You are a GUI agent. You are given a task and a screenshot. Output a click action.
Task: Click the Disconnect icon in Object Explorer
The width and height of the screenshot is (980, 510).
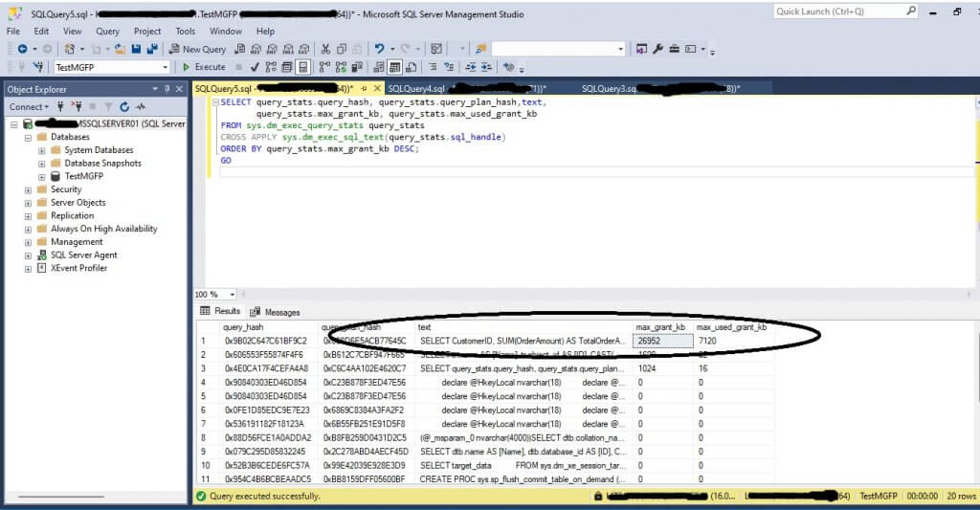point(76,107)
